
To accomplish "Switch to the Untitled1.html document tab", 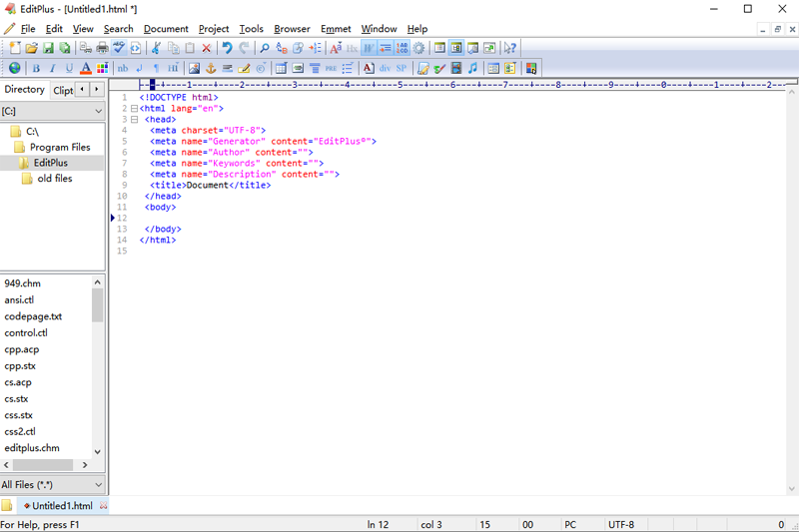I will click(62, 506).
